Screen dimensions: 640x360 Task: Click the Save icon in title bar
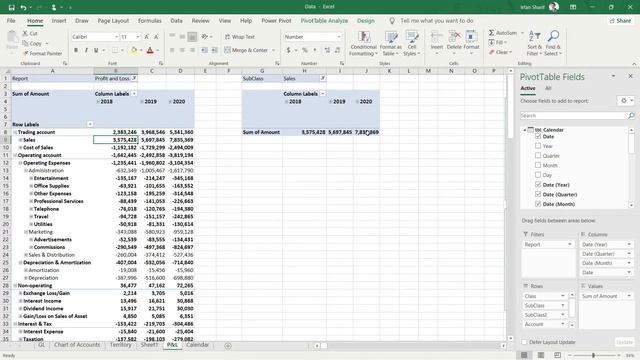click(11, 7)
